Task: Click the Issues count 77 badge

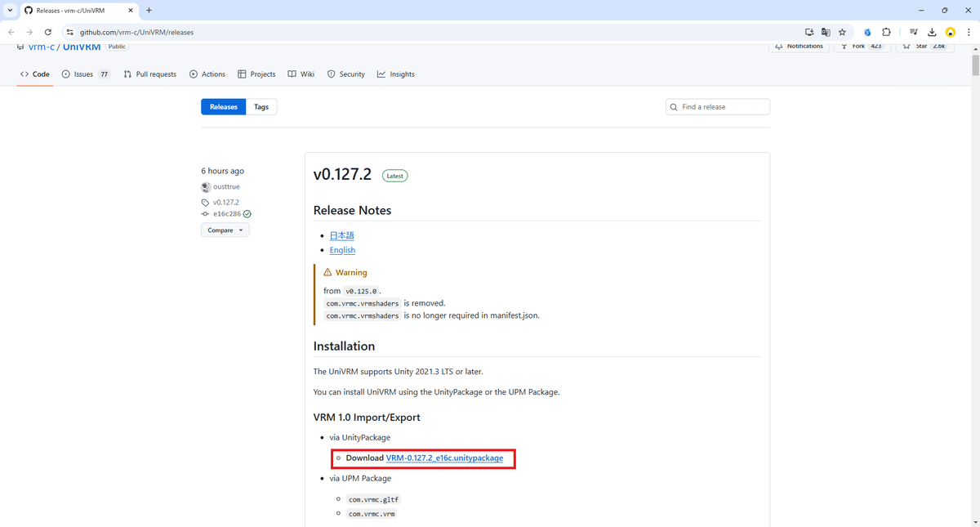Action: [x=104, y=74]
